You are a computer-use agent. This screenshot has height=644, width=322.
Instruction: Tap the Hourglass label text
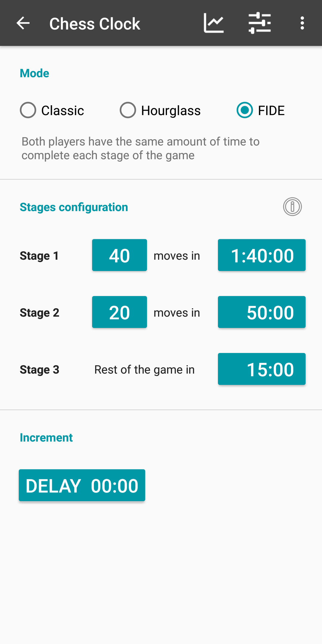click(171, 111)
